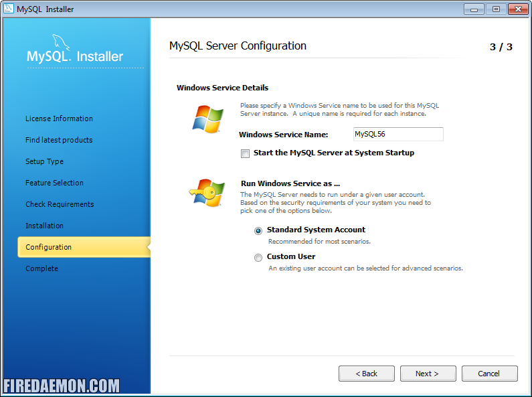Click the Windows flag logo icon
532x397 pixels.
click(x=208, y=118)
